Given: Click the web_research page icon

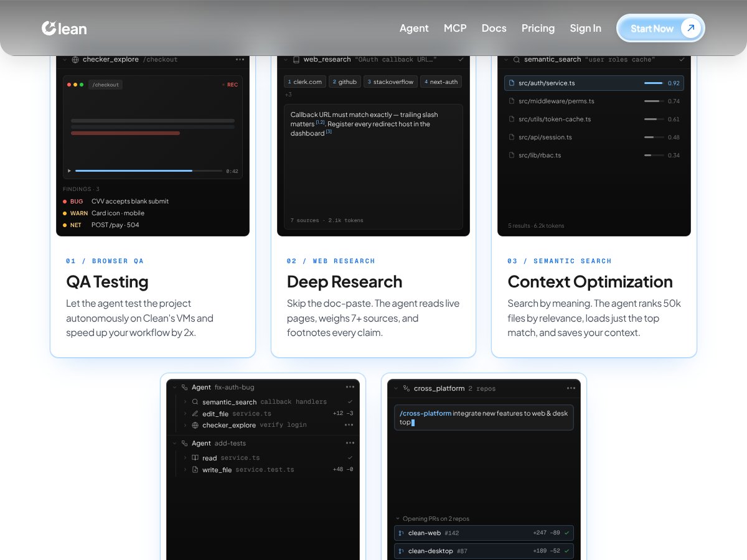Looking at the screenshot, I should pos(296,60).
